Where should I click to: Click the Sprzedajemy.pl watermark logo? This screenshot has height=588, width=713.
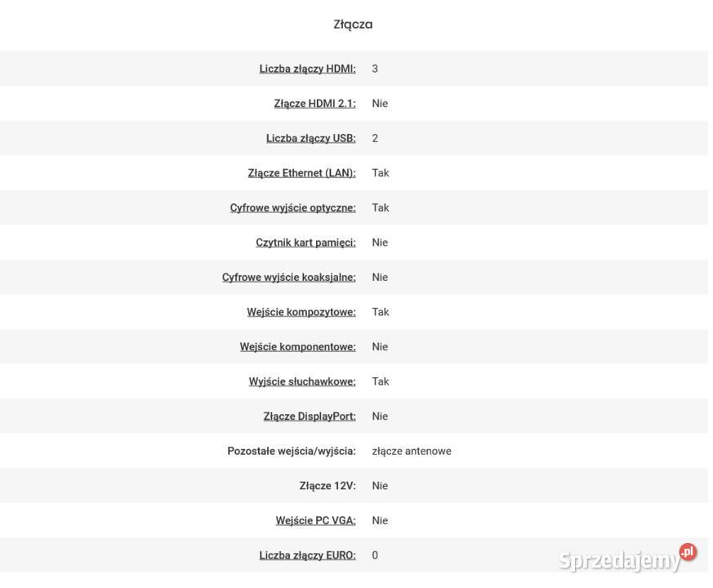(x=627, y=558)
